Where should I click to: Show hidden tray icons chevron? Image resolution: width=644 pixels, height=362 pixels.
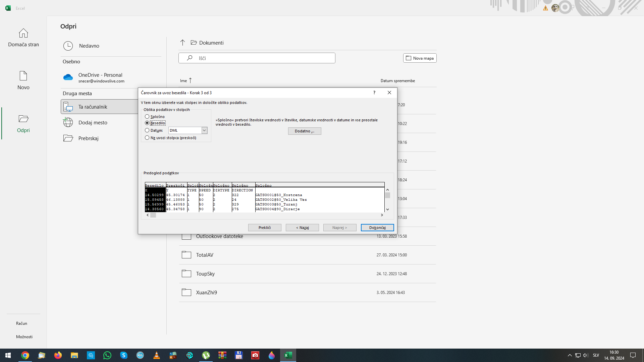tap(570, 355)
